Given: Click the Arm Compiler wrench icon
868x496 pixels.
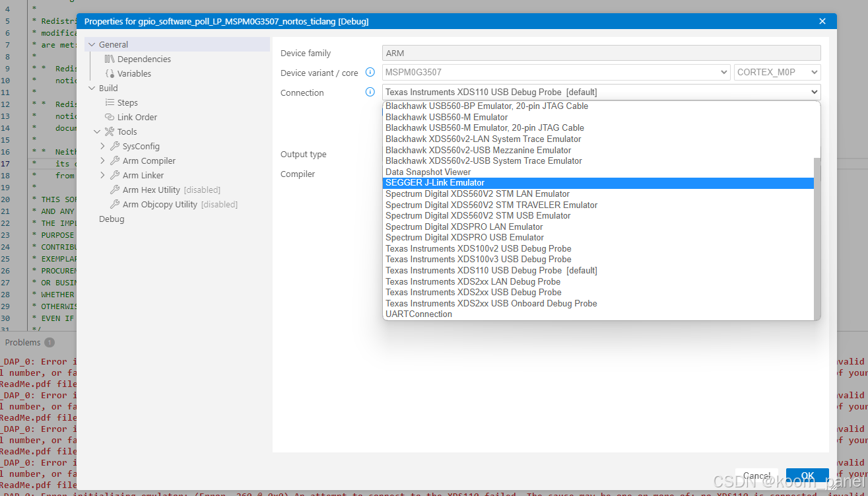Looking at the screenshot, I should [115, 161].
